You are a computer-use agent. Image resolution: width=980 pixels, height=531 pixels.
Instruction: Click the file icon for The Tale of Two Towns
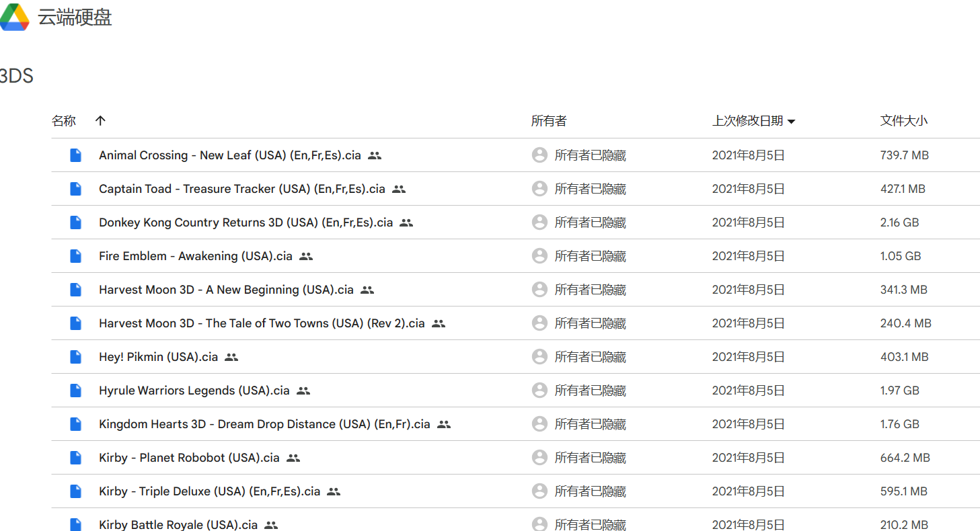[x=76, y=323]
